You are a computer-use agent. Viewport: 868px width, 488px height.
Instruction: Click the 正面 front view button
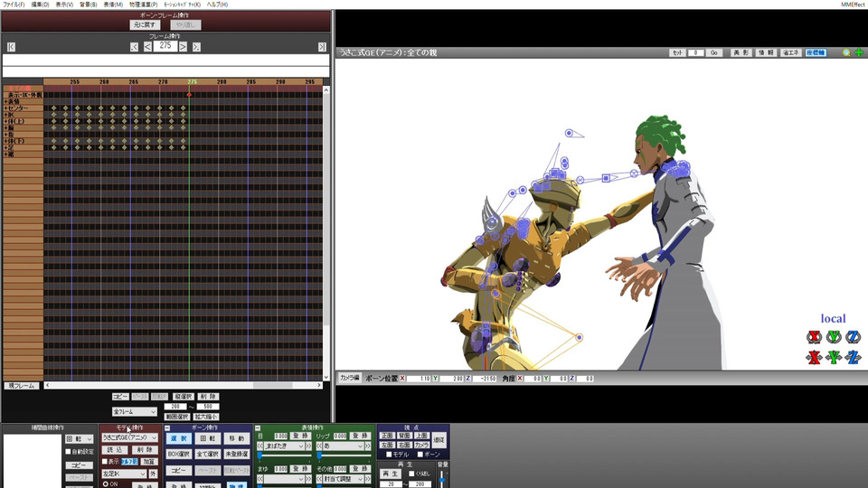pyautogui.click(x=387, y=436)
